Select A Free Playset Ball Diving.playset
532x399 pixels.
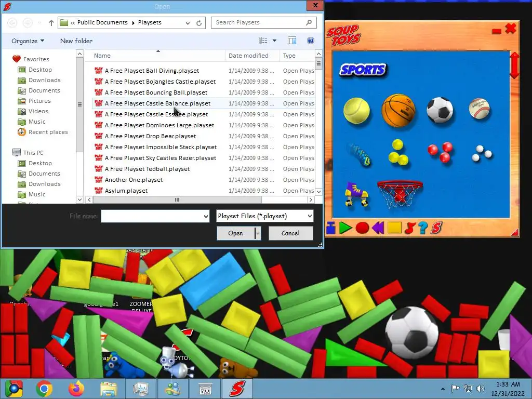click(152, 71)
